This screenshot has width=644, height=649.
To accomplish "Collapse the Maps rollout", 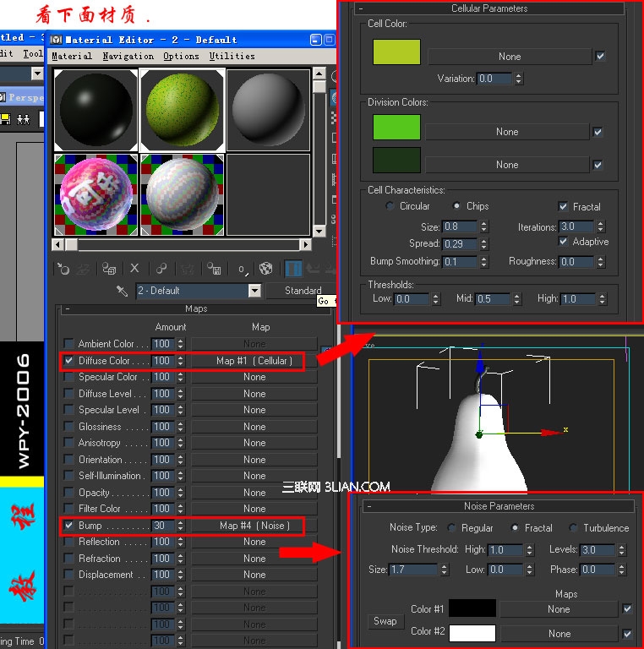I will [x=68, y=308].
